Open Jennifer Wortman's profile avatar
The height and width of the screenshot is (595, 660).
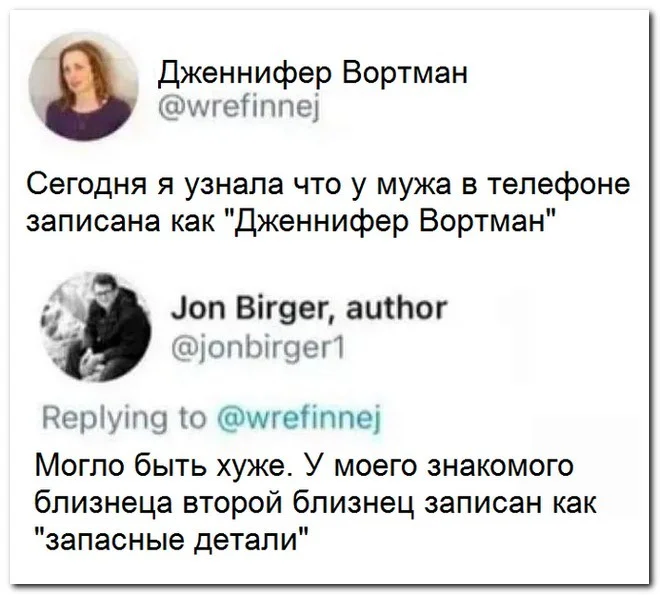83,87
